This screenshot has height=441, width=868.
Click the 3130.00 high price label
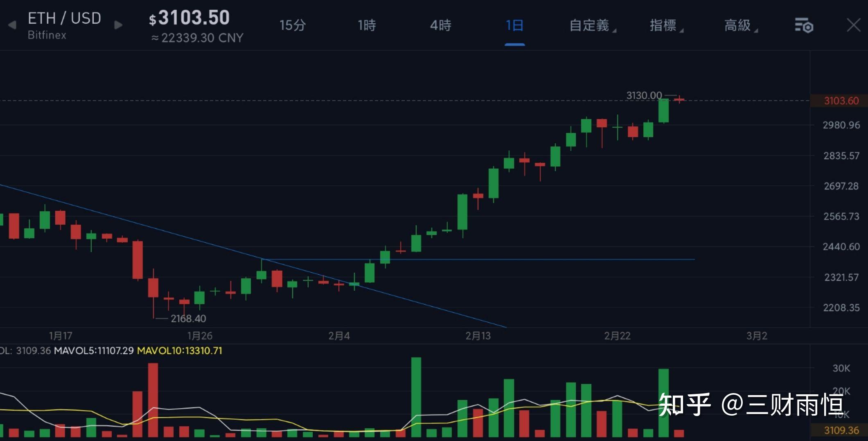tap(644, 95)
